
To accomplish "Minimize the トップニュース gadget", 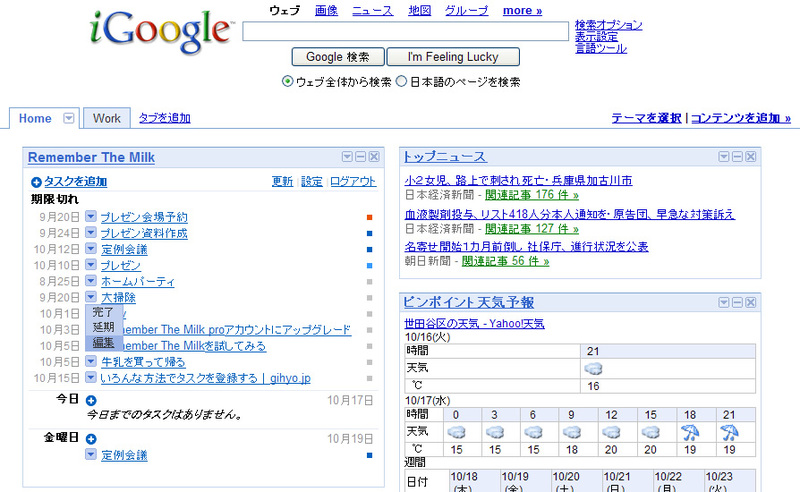I will (x=737, y=157).
